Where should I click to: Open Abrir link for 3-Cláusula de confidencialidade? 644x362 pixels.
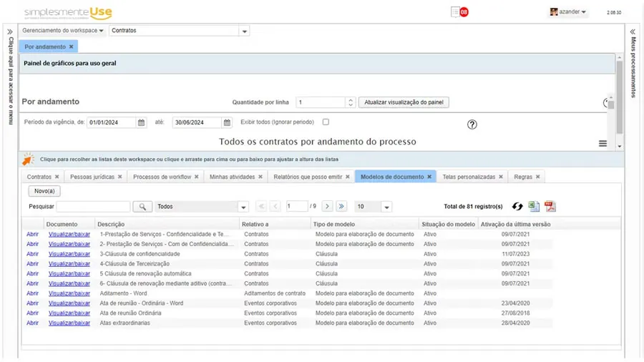pos(32,254)
